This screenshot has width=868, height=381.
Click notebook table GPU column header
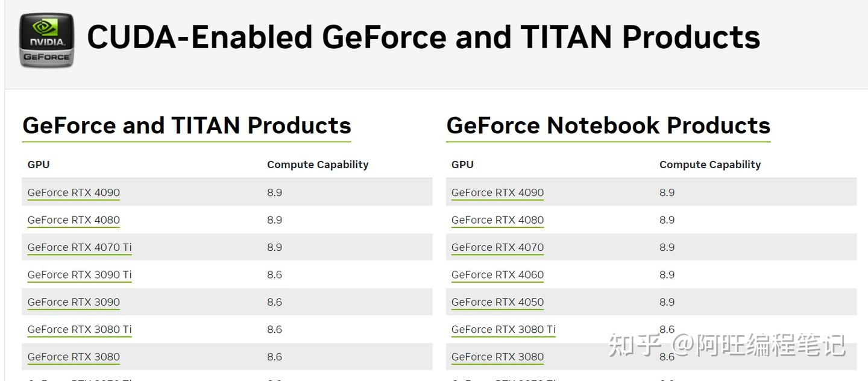pyautogui.click(x=462, y=165)
